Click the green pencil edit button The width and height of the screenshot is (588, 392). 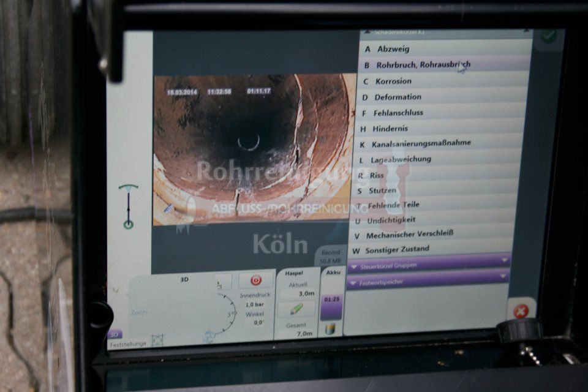tap(296, 309)
